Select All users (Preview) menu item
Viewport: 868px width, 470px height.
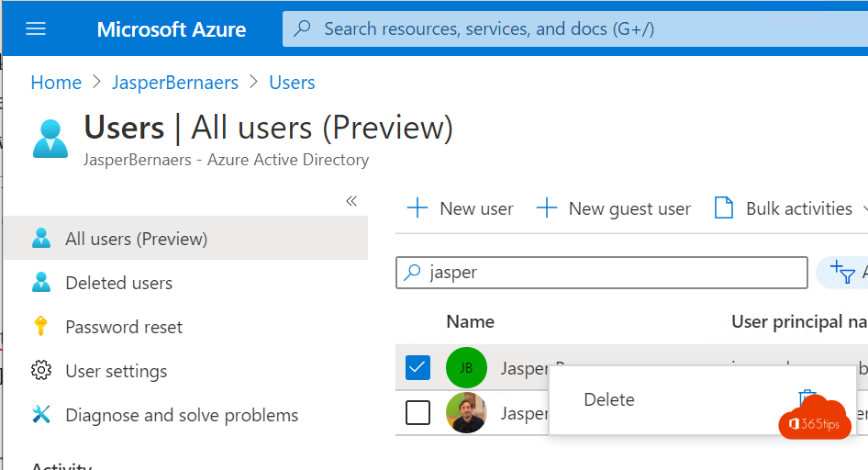coord(185,239)
